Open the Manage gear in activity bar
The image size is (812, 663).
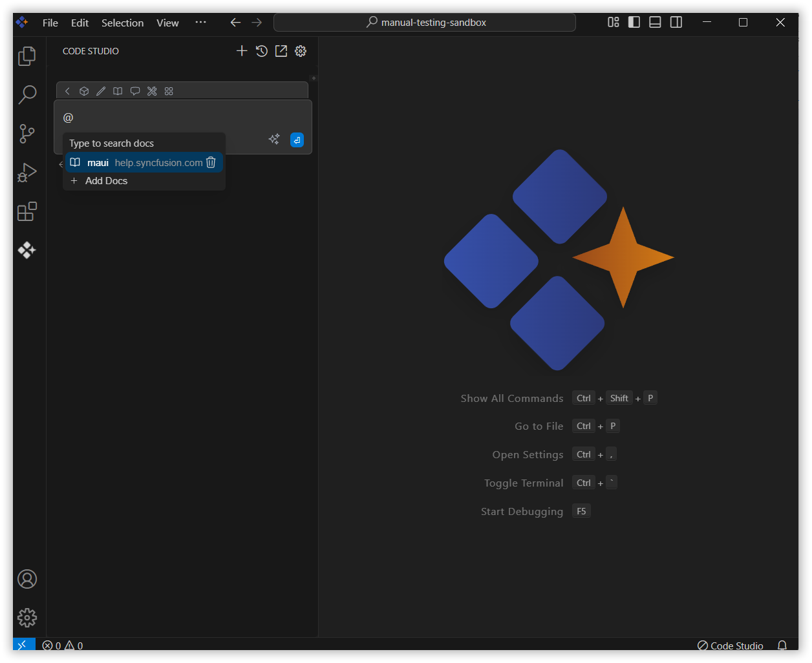point(27,618)
